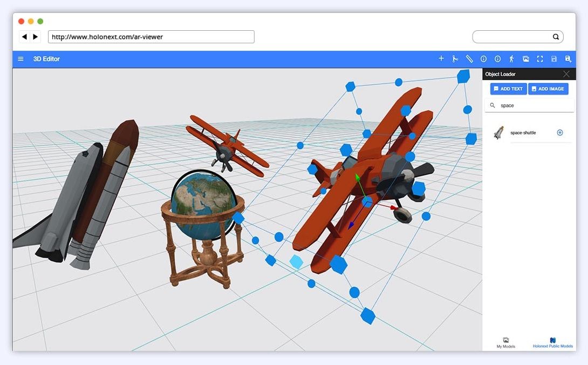The image size is (588, 365).
Task: Activate walk mode person icon
Action: tap(511, 59)
